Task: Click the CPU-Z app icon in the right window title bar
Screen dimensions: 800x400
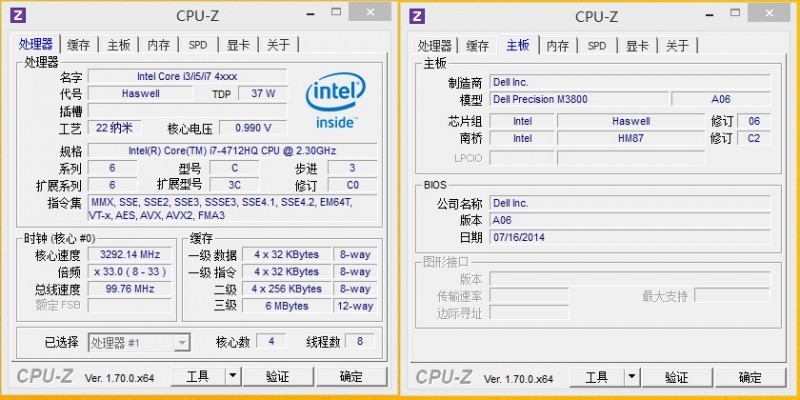Action: point(417,16)
